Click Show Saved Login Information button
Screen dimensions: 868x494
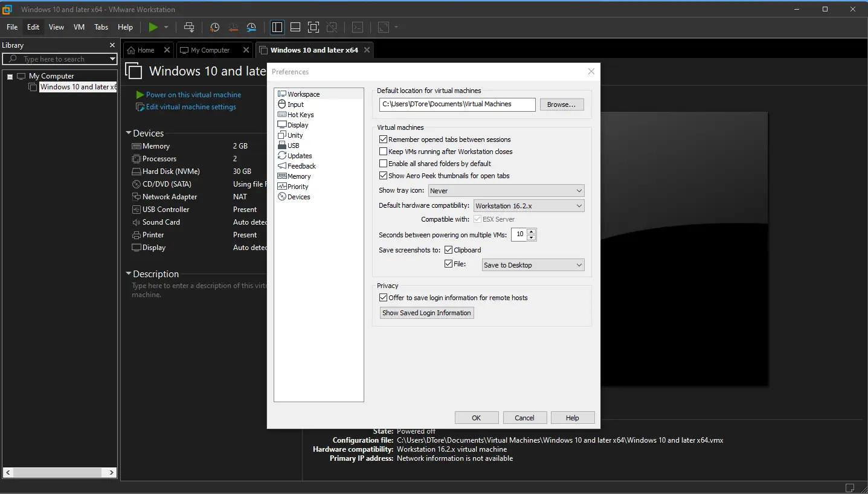click(x=426, y=313)
